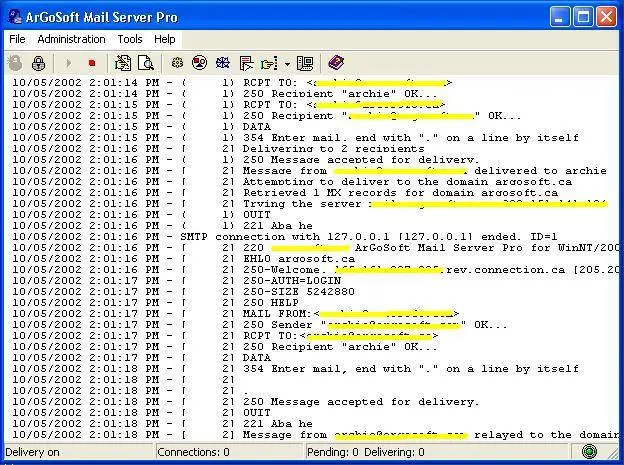Click the green status indicator in status bar

pyautogui.click(x=589, y=451)
